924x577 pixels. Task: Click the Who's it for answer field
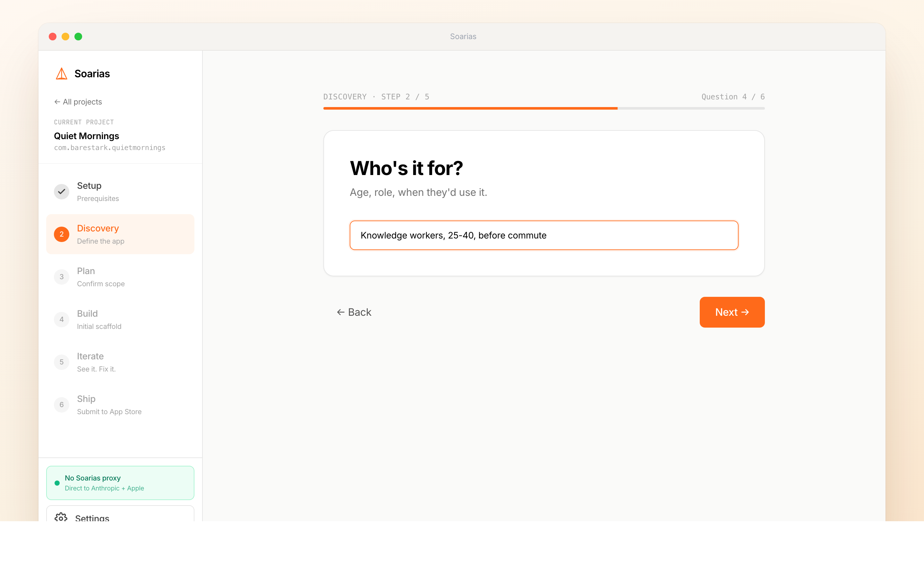pyautogui.click(x=544, y=236)
